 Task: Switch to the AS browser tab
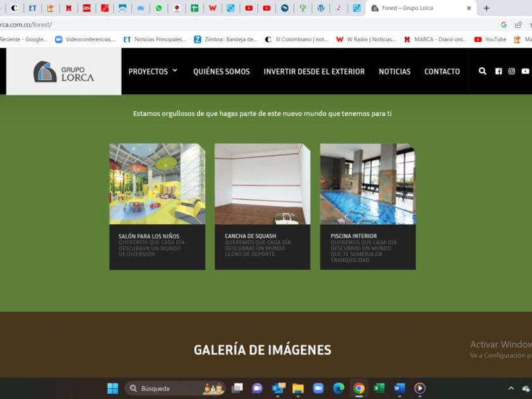click(x=87, y=8)
